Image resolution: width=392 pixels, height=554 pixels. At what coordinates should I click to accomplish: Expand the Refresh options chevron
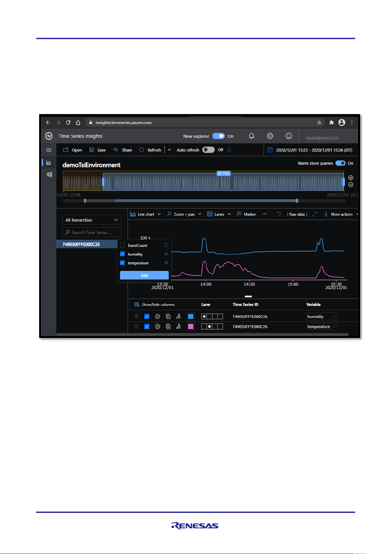click(x=169, y=150)
